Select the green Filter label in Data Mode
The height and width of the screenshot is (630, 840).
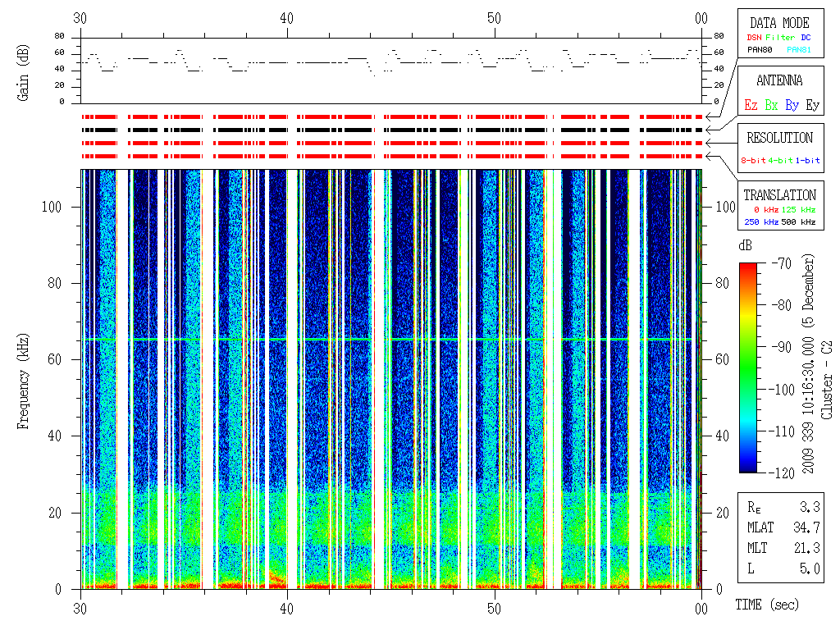click(x=779, y=38)
